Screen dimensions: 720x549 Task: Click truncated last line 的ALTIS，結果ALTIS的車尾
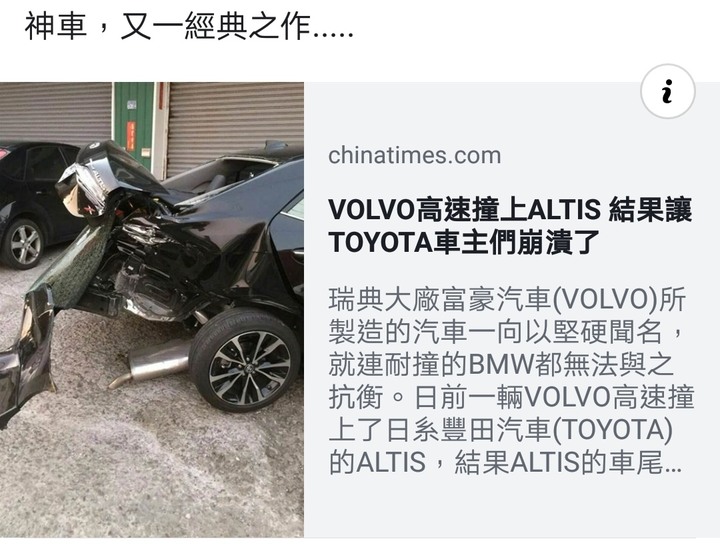pos(505,462)
